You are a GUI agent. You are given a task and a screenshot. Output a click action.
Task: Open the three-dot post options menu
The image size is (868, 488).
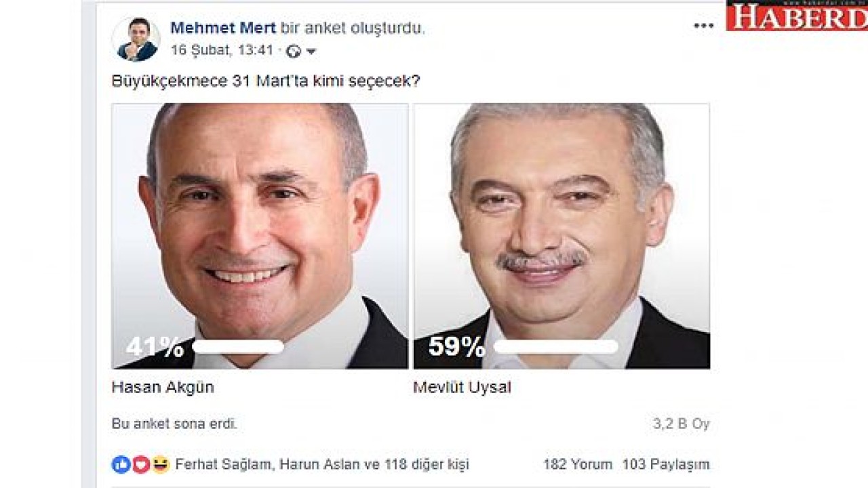tap(703, 26)
